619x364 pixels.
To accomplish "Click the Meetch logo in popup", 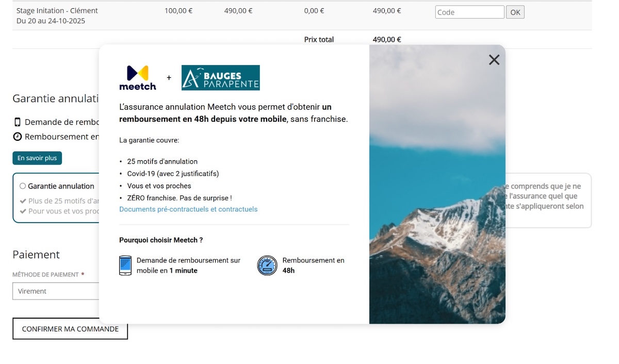I will pyautogui.click(x=137, y=78).
